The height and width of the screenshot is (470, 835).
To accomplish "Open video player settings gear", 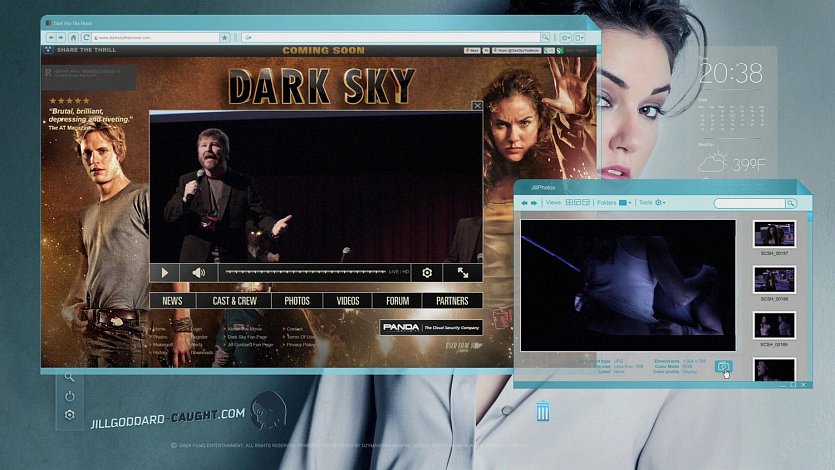I will (x=427, y=272).
